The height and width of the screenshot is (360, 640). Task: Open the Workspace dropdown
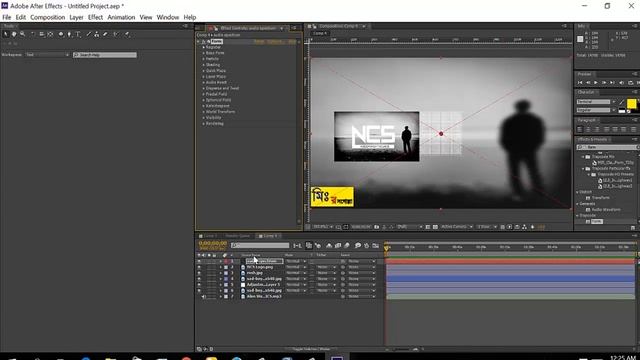pyautogui.click(x=47, y=55)
